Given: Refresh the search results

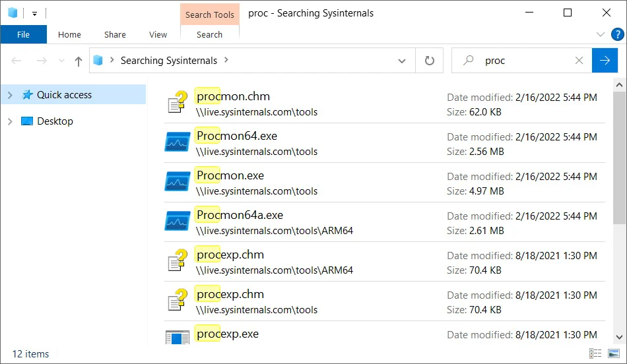Looking at the screenshot, I should pos(430,61).
